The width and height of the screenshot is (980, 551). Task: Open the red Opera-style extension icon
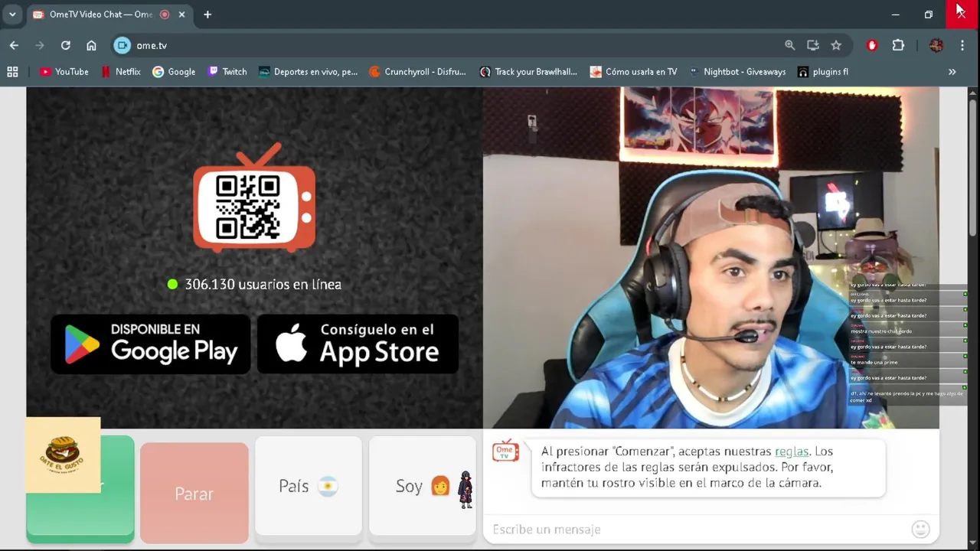pos(871,45)
